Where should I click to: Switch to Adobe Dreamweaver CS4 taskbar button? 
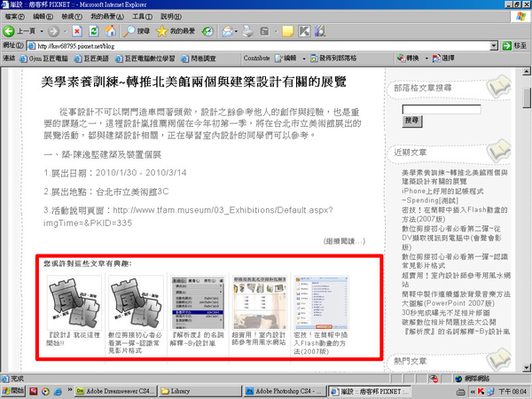click(x=116, y=391)
